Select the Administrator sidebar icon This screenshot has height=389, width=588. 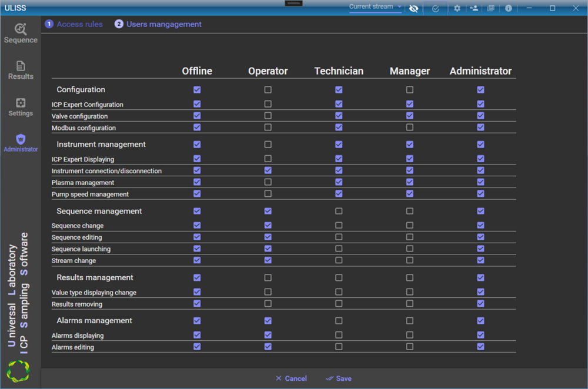pos(21,143)
